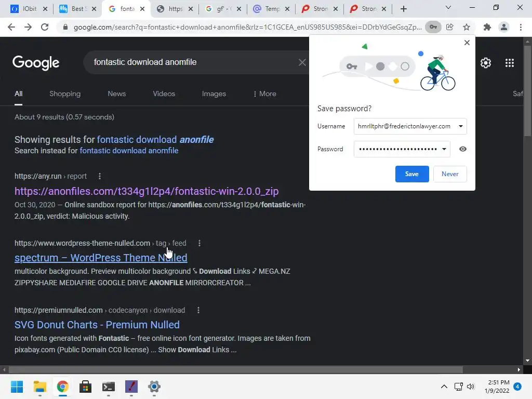The image size is (532, 399).
Task: Show hidden system tray icons
Action: coord(444,387)
